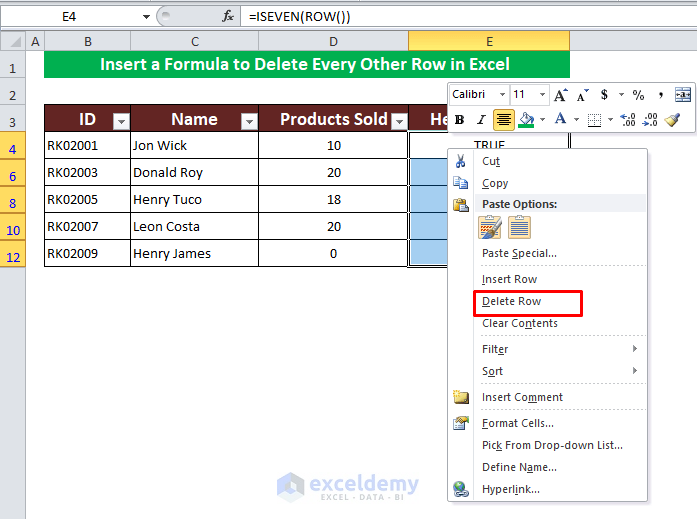Select cell containing Henry James

pos(194,253)
